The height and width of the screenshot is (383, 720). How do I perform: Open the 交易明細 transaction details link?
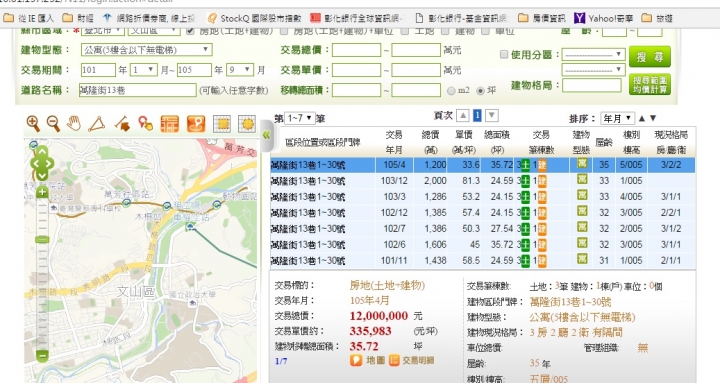(x=411, y=360)
